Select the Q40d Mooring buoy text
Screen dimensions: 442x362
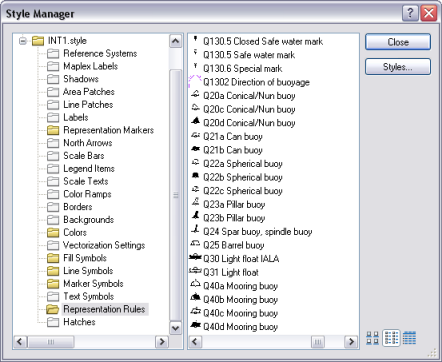click(x=240, y=327)
